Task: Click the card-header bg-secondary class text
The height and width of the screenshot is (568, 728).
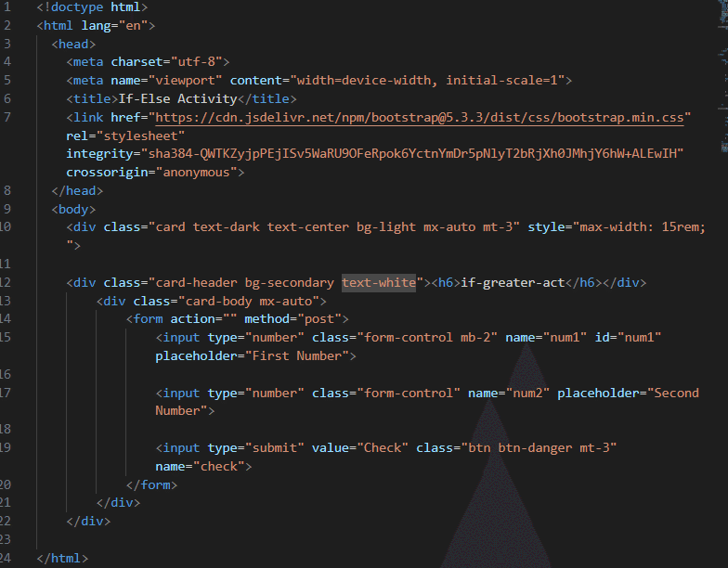Action: [x=245, y=282]
